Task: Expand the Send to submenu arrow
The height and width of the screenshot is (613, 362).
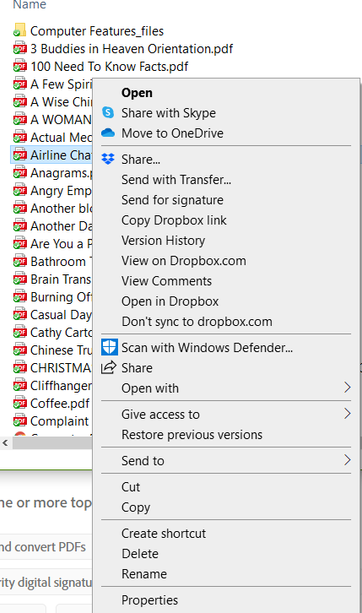Action: coord(347,460)
